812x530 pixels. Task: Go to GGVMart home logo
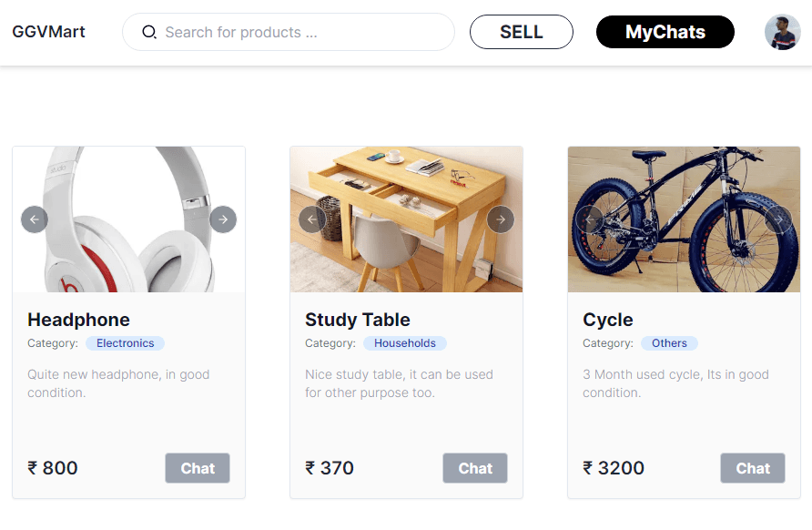(48, 32)
